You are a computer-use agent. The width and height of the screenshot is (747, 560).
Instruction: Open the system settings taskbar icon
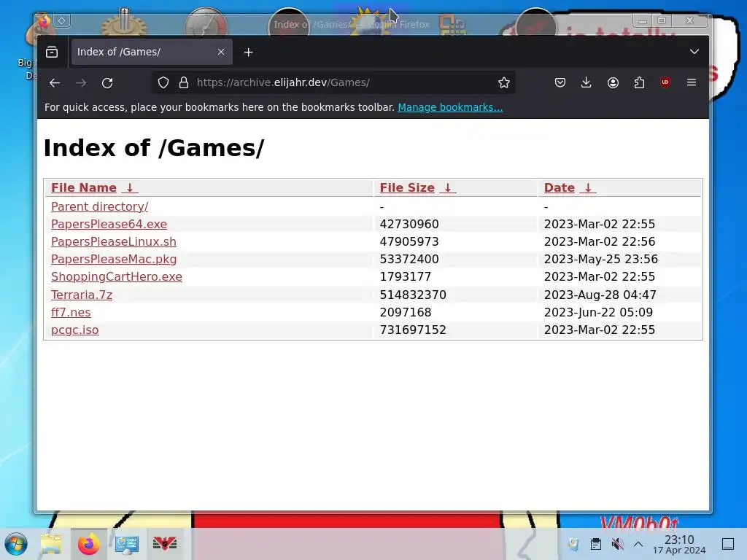click(x=127, y=544)
